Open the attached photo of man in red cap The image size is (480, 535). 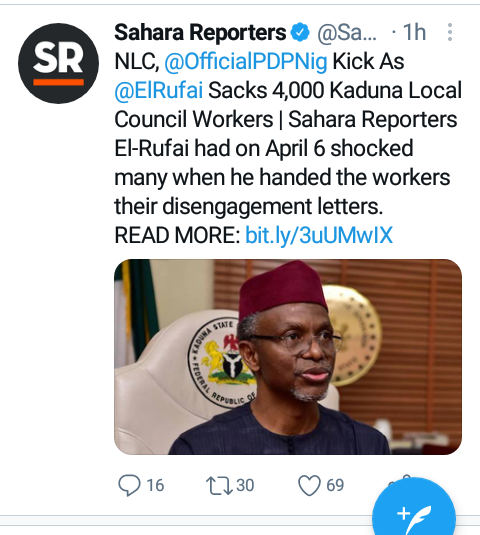[288, 357]
